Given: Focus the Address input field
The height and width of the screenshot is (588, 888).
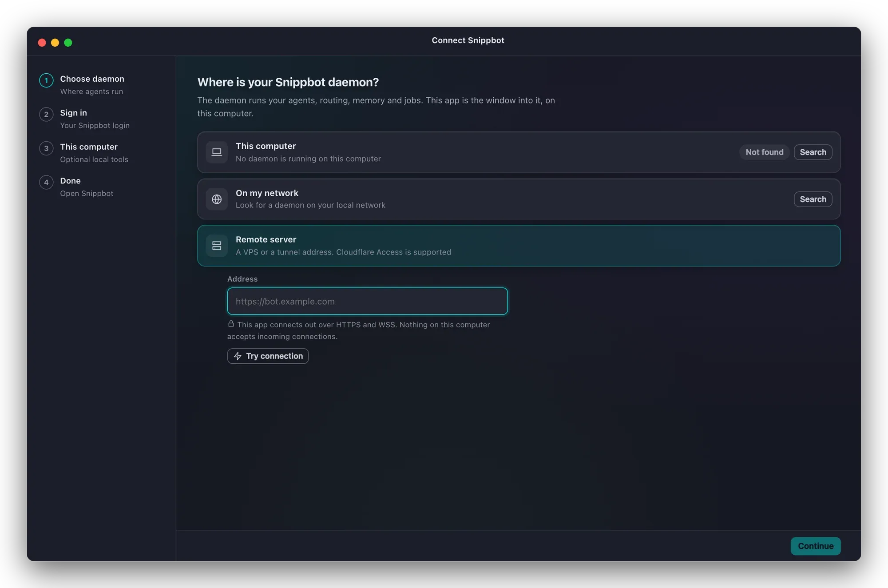Looking at the screenshot, I should coord(367,301).
